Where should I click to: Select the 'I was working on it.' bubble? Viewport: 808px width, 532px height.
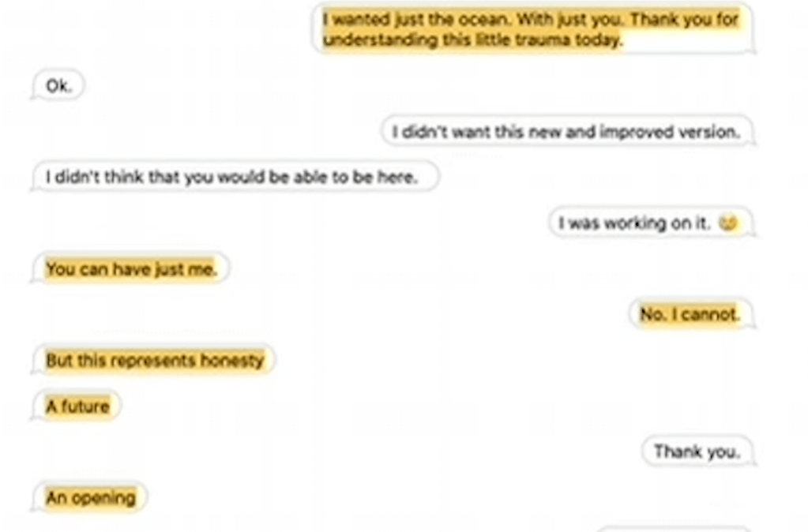(x=651, y=223)
